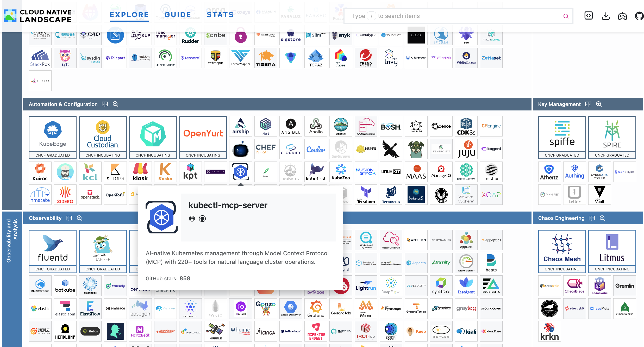The height and width of the screenshot is (347, 644).
Task: Select the Chaos Mesh card
Action: [x=562, y=251]
